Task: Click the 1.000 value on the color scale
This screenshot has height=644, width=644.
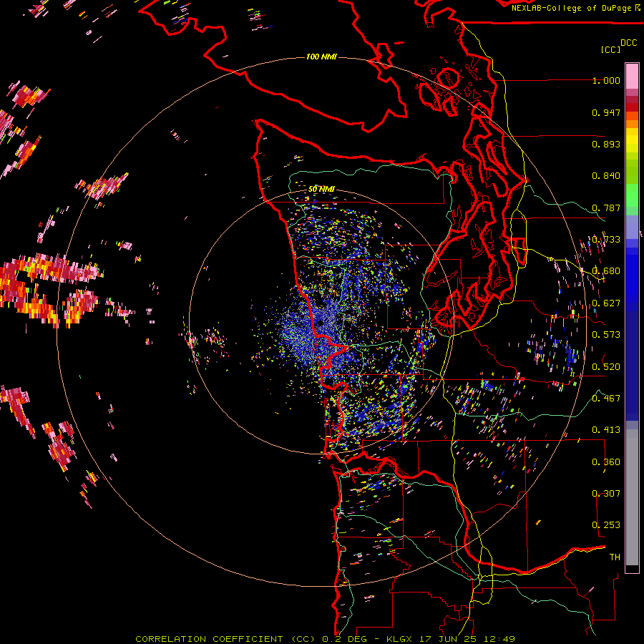Action: point(606,80)
